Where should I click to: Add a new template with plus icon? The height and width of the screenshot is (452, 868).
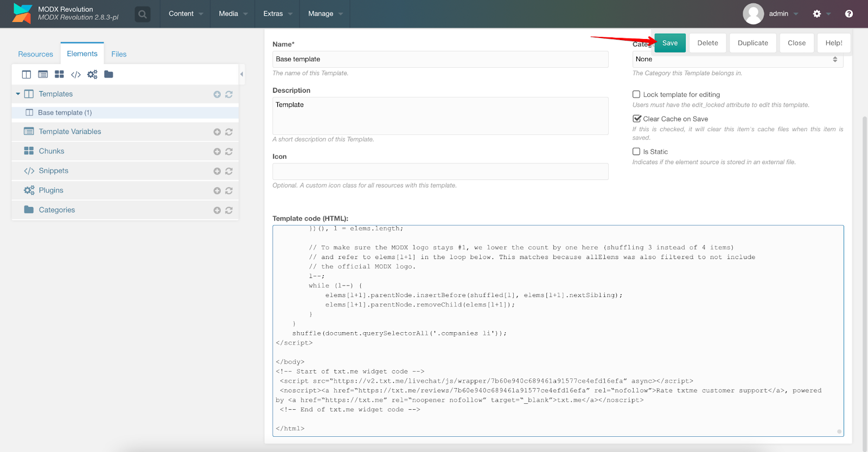coord(217,94)
